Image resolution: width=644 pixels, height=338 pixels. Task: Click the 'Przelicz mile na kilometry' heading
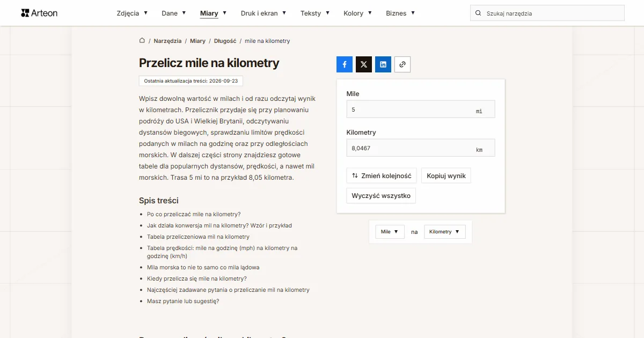click(209, 63)
